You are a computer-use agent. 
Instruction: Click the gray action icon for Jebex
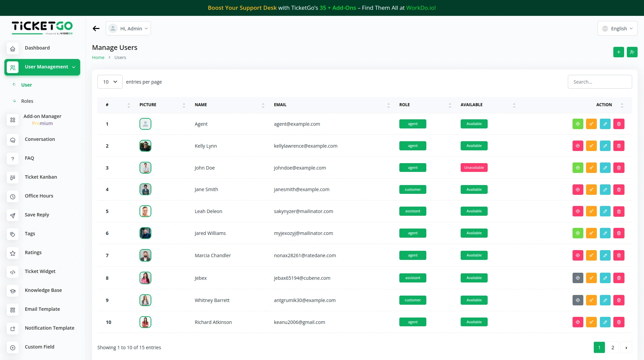(578, 278)
